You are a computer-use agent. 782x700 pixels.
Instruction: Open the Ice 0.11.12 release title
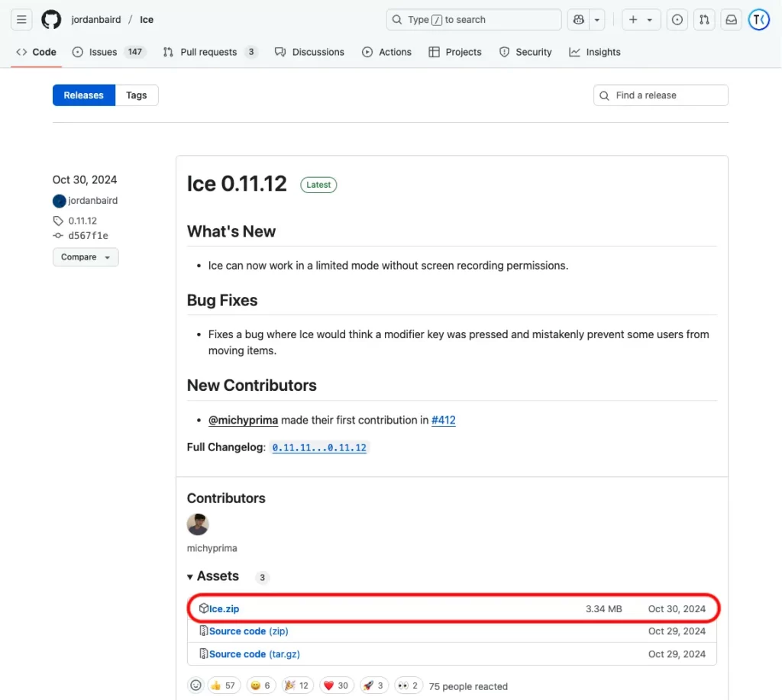237,184
